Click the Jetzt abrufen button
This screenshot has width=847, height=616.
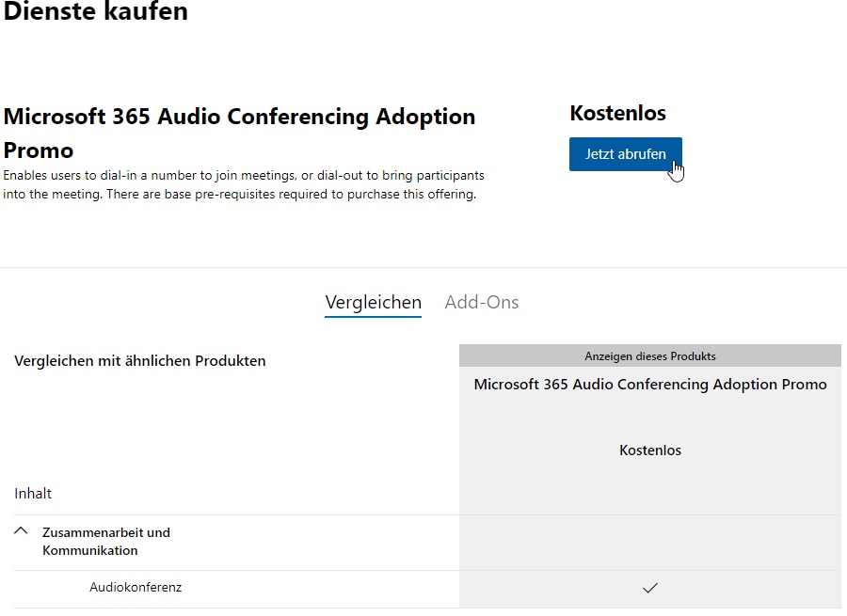click(625, 154)
